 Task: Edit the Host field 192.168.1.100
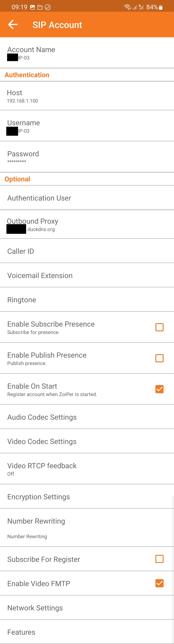(87, 96)
